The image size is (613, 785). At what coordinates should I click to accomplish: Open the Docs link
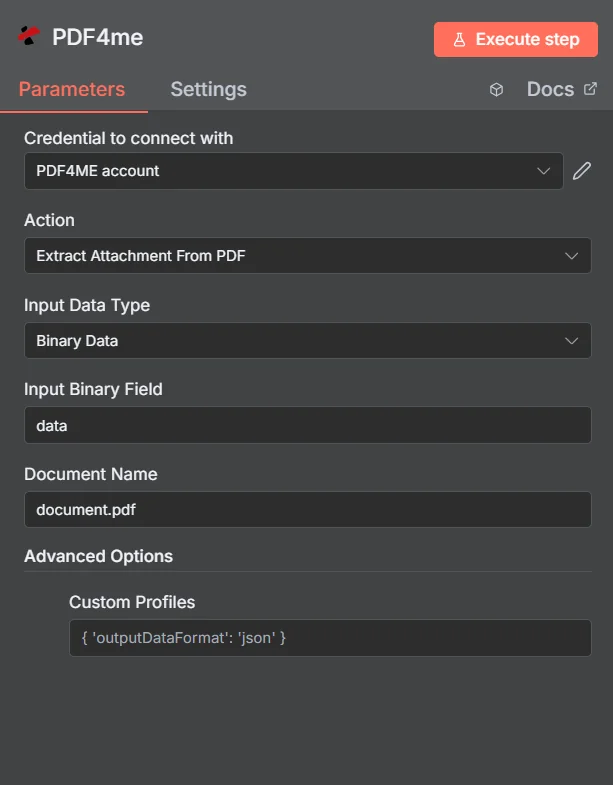(x=561, y=89)
